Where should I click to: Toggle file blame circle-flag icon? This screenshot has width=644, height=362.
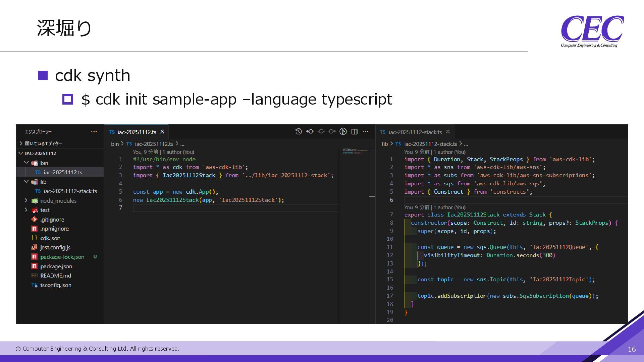(343, 132)
